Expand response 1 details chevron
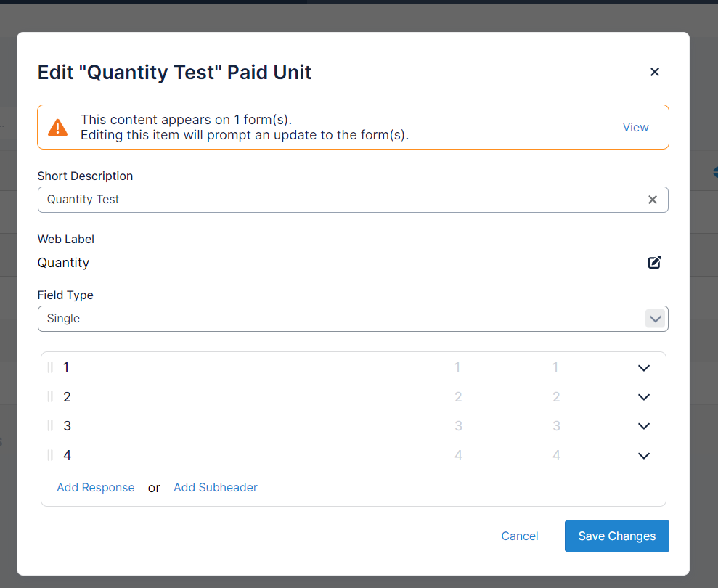 (643, 368)
